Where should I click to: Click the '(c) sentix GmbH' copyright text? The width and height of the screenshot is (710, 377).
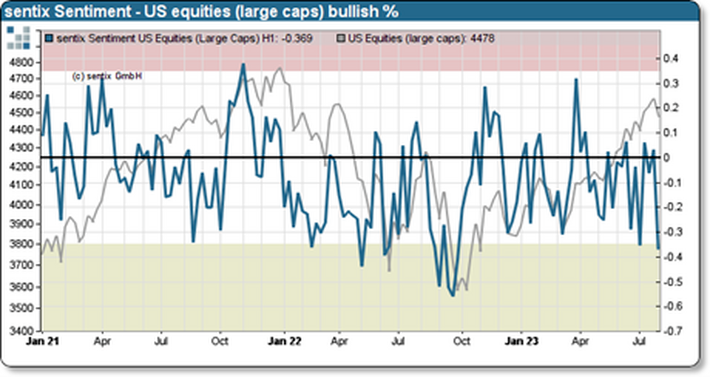coord(107,76)
